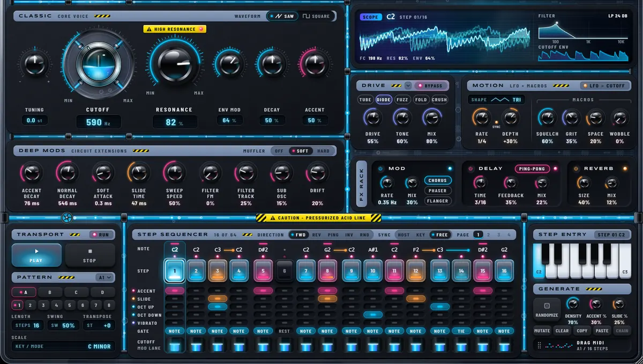The width and height of the screenshot is (643, 364).
Task: Click the LFO Sync indicator light
Action: coord(496,122)
